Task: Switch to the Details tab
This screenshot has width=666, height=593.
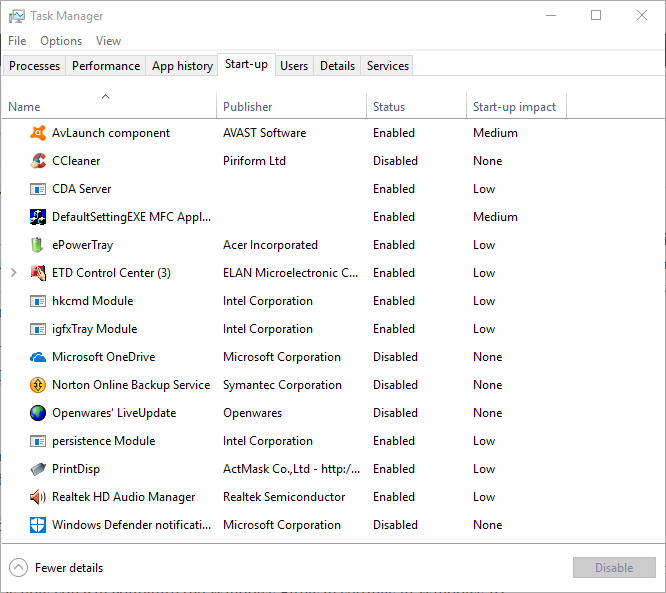Action: [337, 66]
